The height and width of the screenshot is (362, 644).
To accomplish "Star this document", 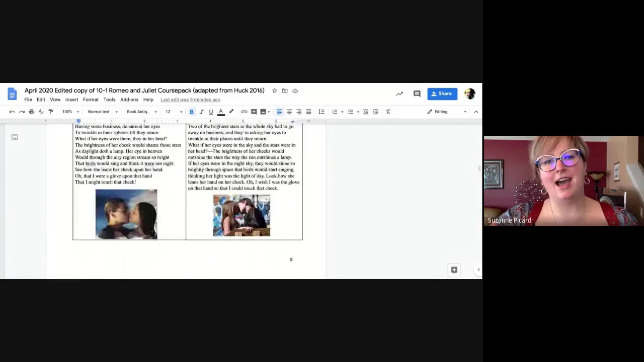I will (274, 90).
